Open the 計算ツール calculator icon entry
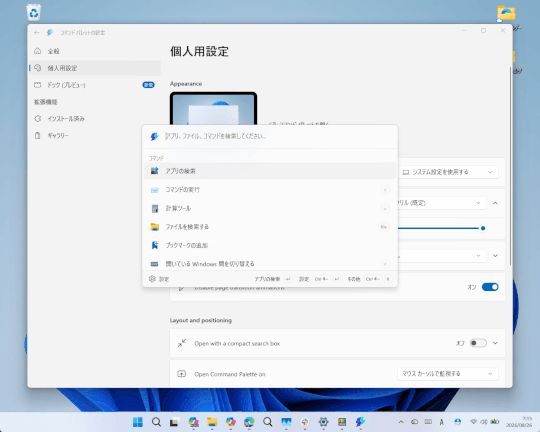The width and height of the screenshot is (540, 432). (x=155, y=208)
